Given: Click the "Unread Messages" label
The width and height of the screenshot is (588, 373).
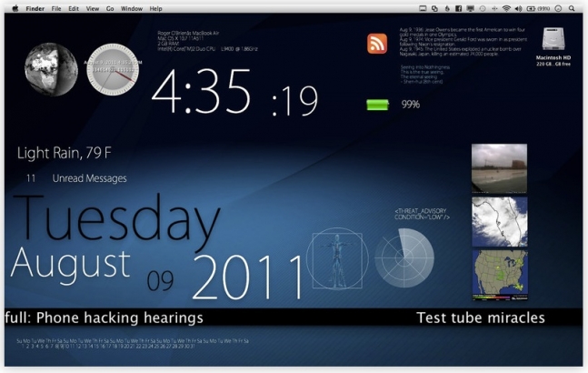Looking at the screenshot, I should tap(89, 178).
